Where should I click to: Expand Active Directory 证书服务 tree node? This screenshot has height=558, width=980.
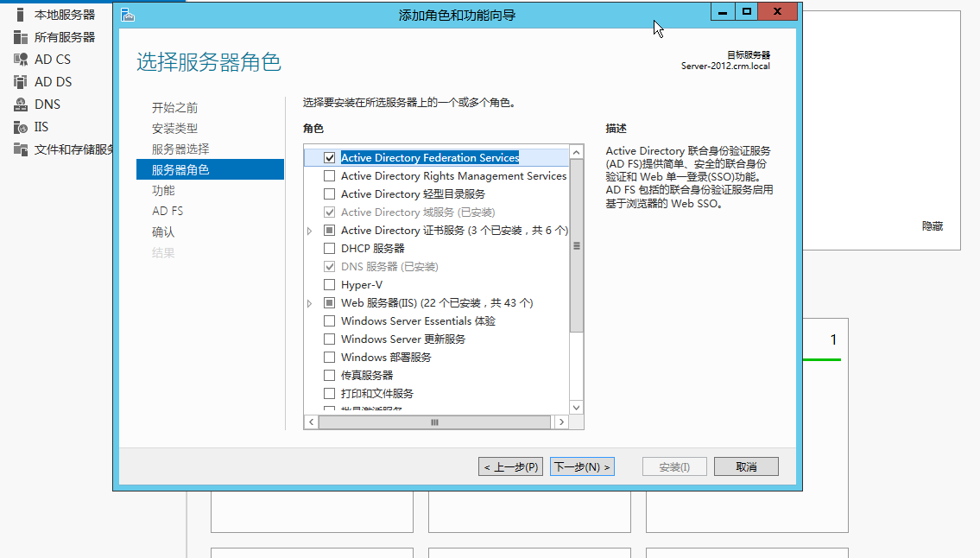click(x=309, y=231)
